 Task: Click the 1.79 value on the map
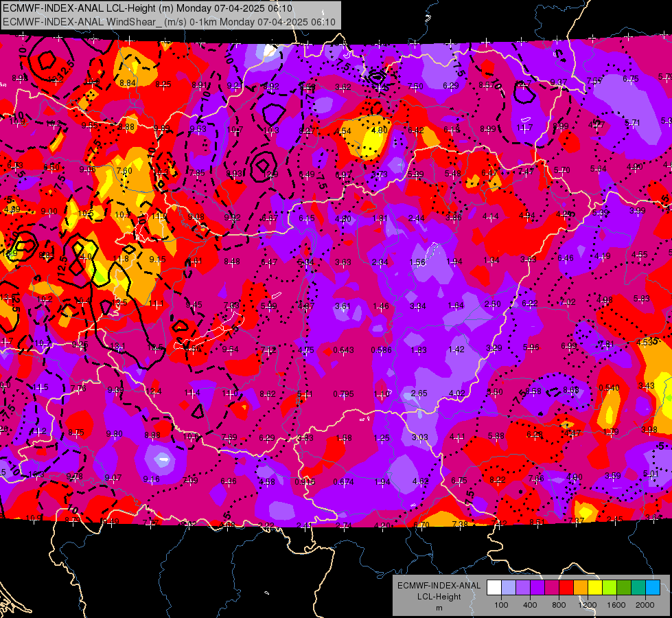(611, 431)
